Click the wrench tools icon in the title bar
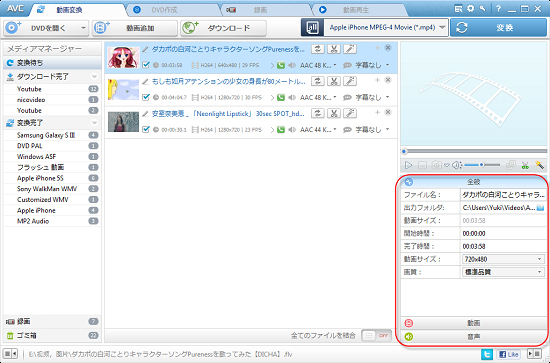Screen dimensions: 550x363 click(x=483, y=9)
